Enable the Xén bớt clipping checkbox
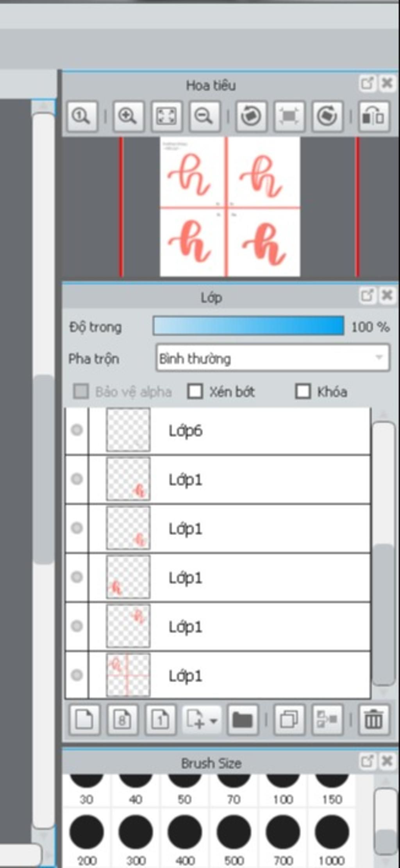 [x=195, y=391]
